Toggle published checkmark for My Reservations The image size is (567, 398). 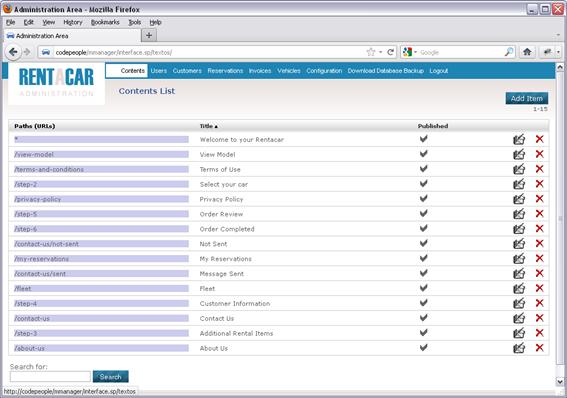click(x=423, y=258)
